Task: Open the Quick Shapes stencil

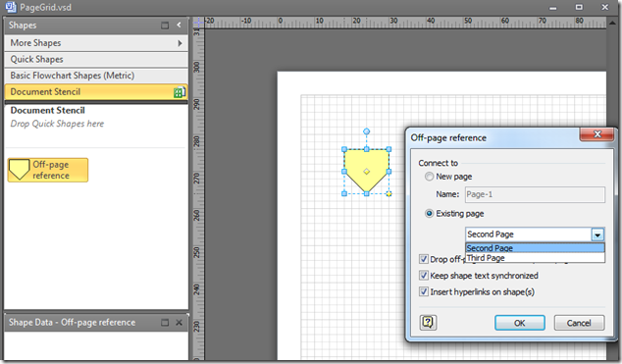Action: click(96, 59)
